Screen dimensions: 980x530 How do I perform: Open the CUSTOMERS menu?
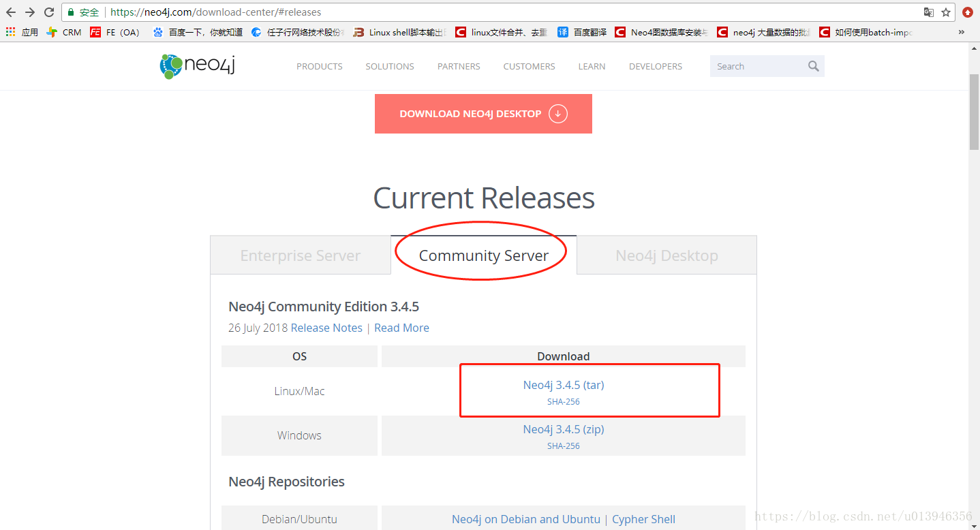pos(529,66)
